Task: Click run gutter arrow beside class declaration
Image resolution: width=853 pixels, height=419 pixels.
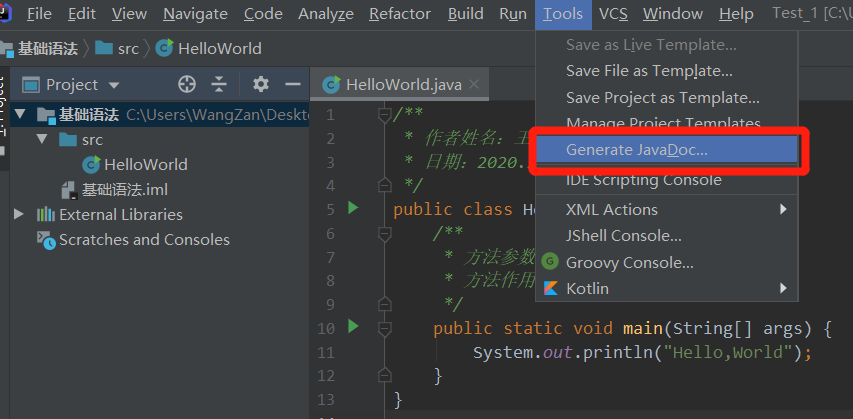Action: pos(352,208)
